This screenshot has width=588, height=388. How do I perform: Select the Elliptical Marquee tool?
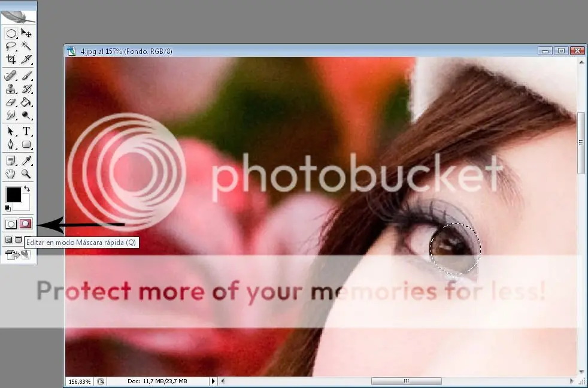11,34
